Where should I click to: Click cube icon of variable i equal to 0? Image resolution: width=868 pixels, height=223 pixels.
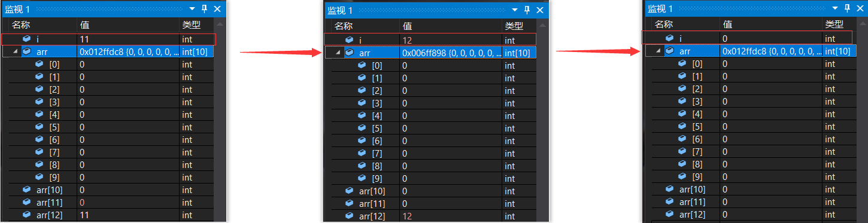click(x=670, y=38)
